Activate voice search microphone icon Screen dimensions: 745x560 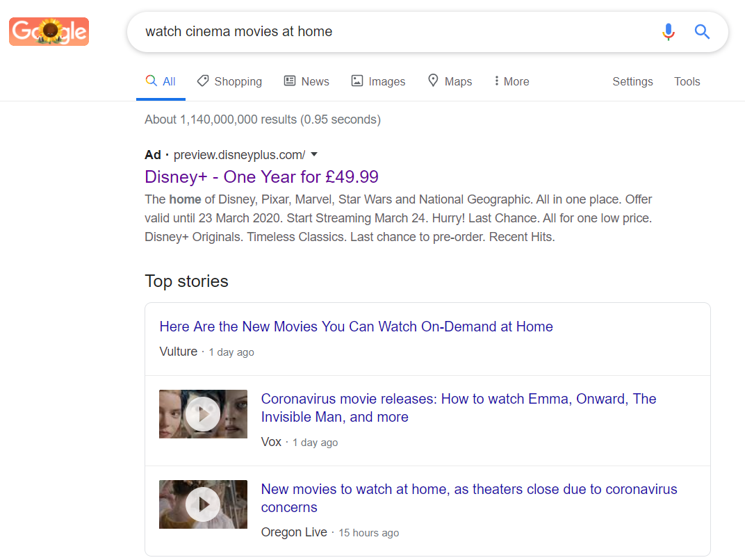(669, 32)
